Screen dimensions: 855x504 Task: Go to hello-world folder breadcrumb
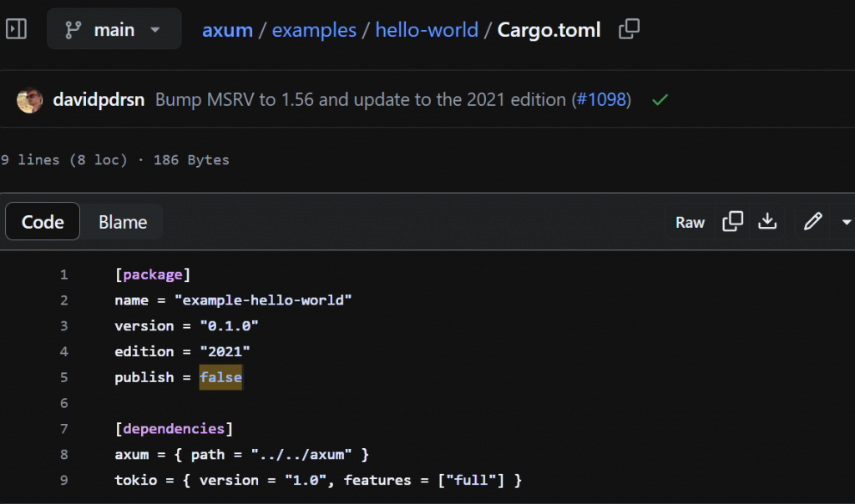[427, 30]
